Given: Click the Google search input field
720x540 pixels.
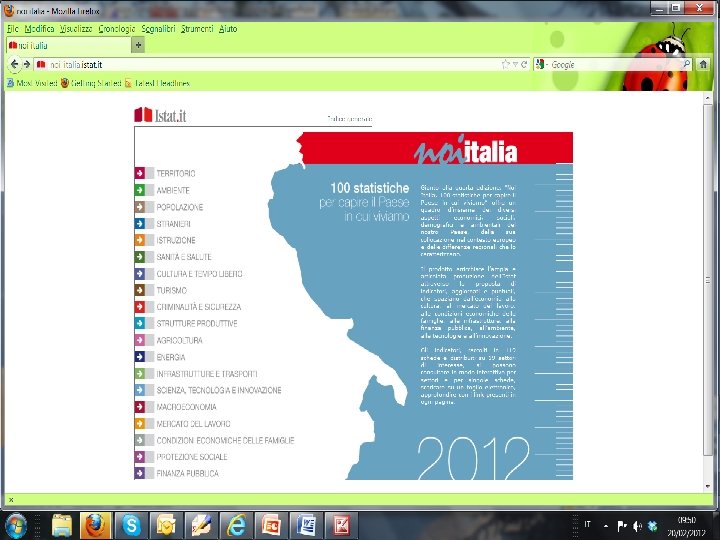Looking at the screenshot, I should click(615, 64).
